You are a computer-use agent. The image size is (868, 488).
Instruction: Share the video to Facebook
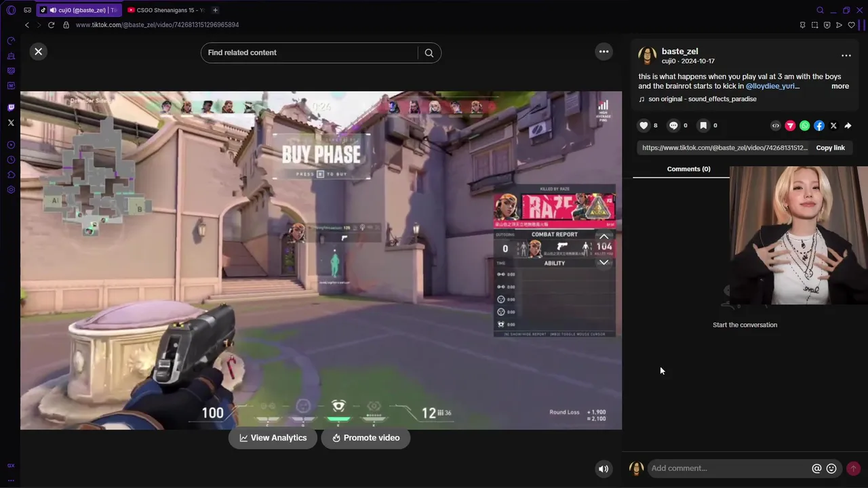[819, 125]
